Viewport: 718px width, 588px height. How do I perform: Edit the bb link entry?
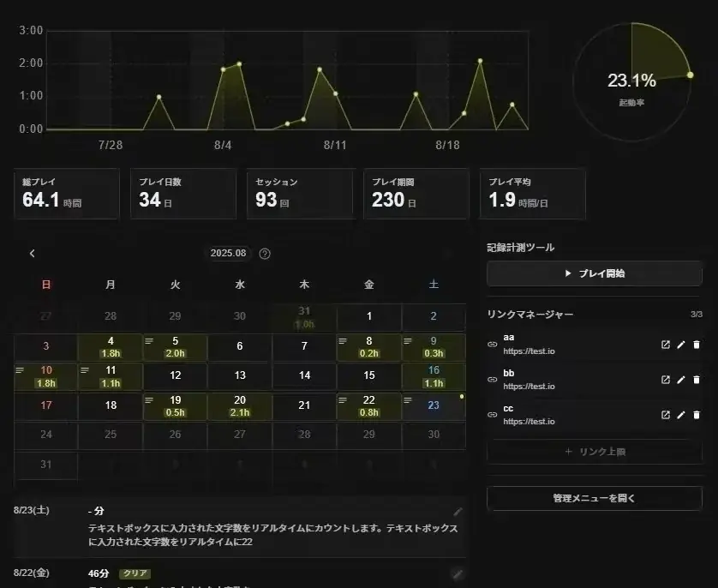pyautogui.click(x=681, y=379)
